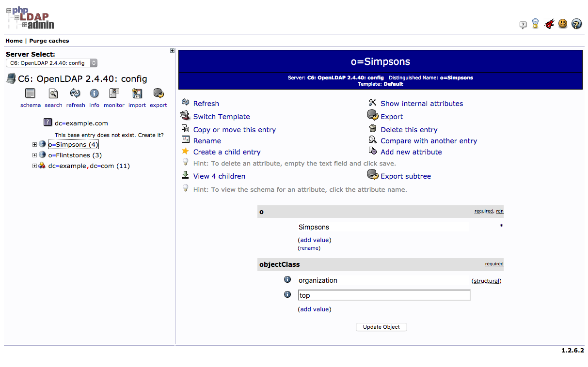Collapse the tree panel with plus toggle
The width and height of the screenshot is (588, 367).
[x=172, y=50]
